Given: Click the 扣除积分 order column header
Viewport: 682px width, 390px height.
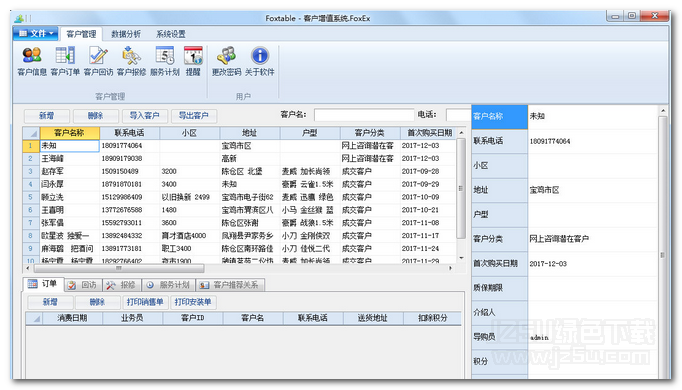Looking at the screenshot, I should coord(432,318).
